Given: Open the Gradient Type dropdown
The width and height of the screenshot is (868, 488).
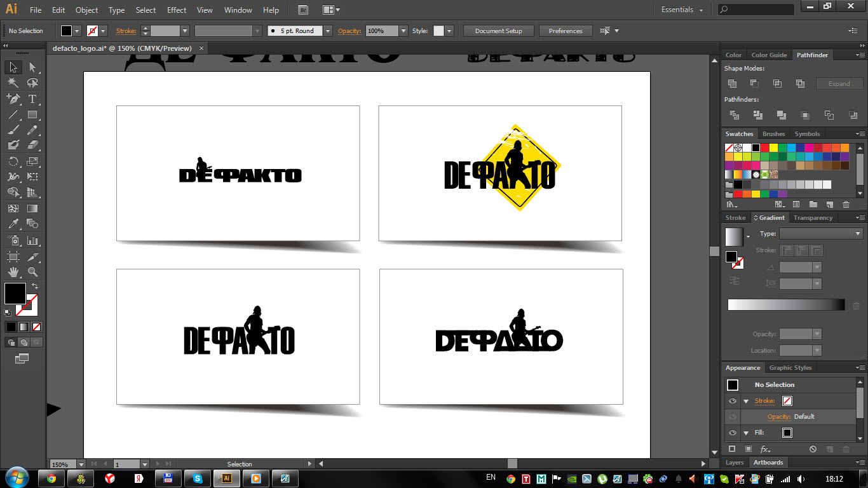Looking at the screenshot, I should click(x=820, y=234).
